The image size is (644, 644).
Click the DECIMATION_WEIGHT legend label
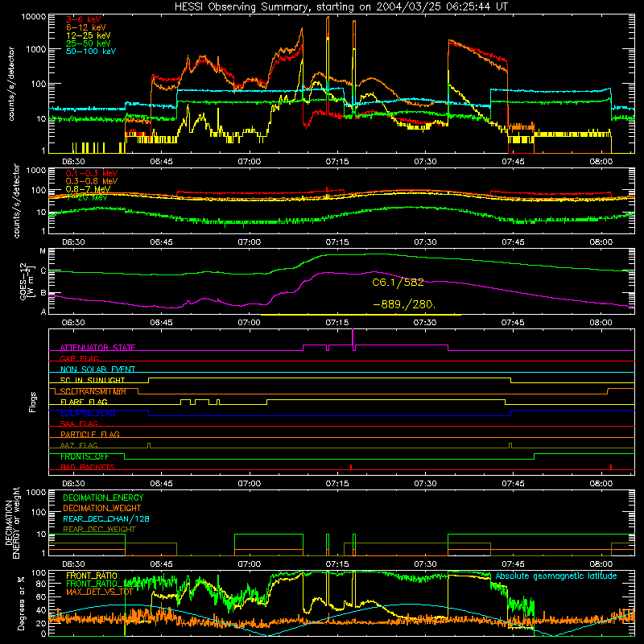coord(102,508)
